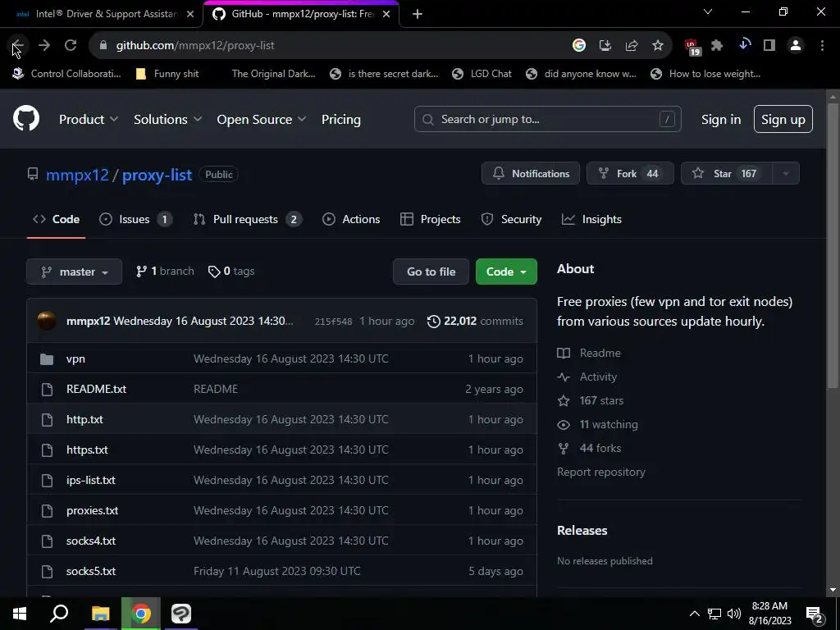840x630 pixels.
Task: Click the browser forward arrow
Action: [x=44, y=46]
